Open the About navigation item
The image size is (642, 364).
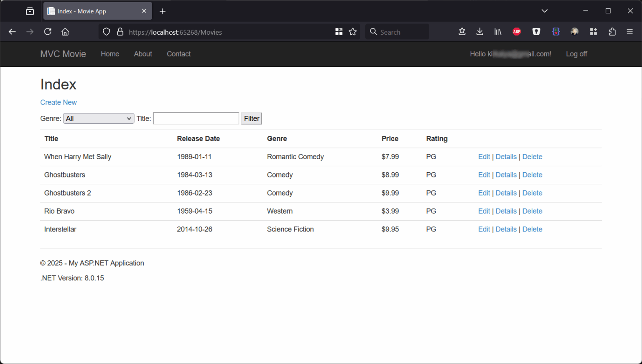pyautogui.click(x=143, y=54)
